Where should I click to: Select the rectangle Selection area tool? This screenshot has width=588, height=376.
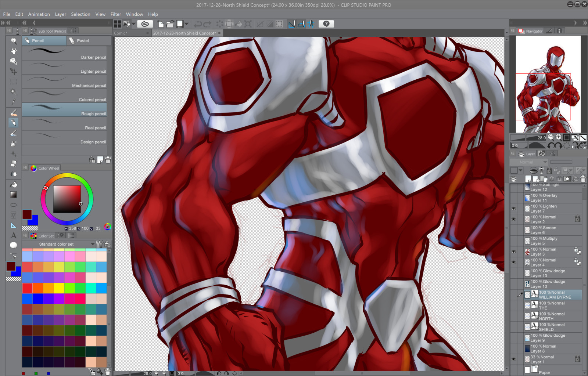pyautogui.click(x=14, y=82)
